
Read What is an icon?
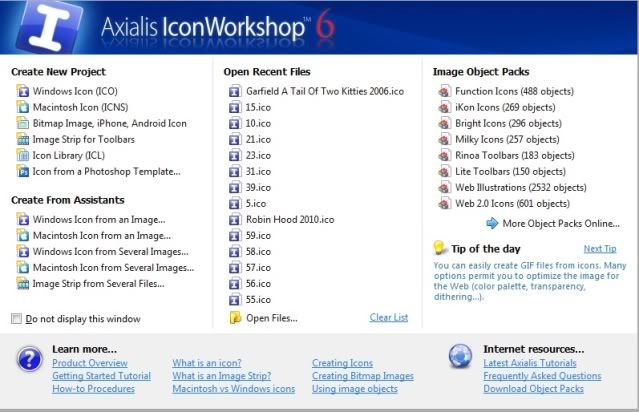tap(207, 363)
